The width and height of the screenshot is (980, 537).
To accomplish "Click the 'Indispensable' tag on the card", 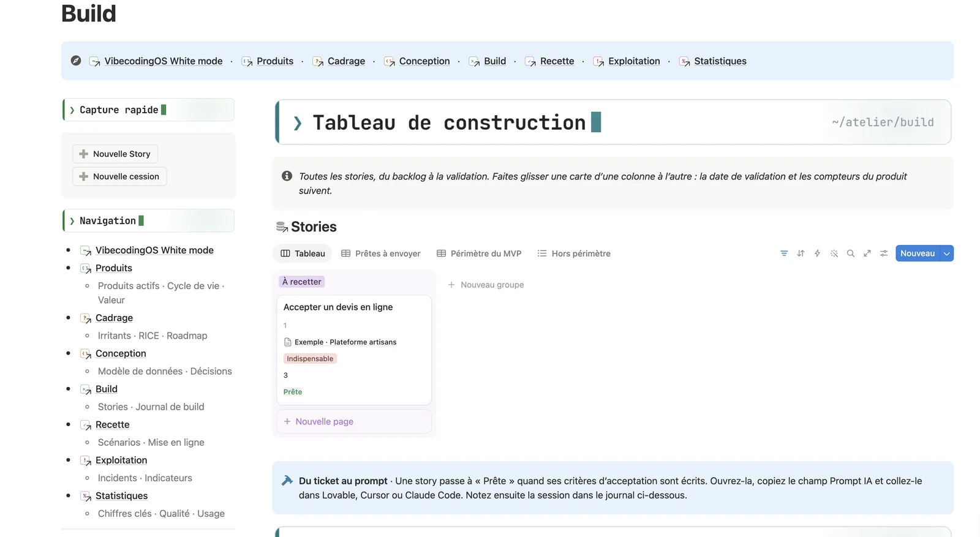I will point(310,359).
